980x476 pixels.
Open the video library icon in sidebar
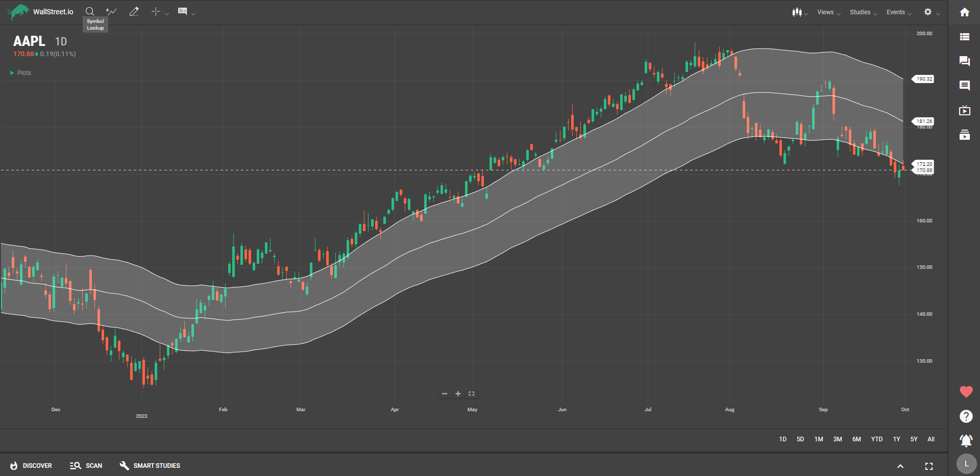[965, 135]
